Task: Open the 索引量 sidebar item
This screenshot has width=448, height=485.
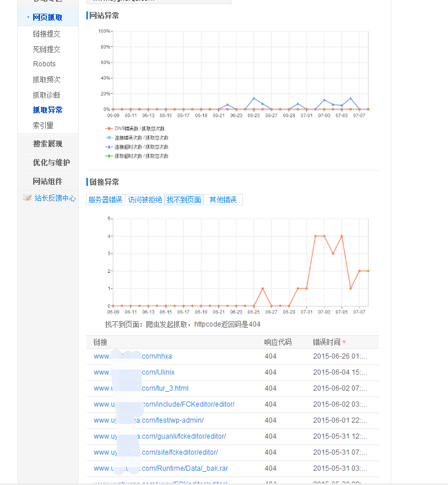Action: pyautogui.click(x=43, y=125)
